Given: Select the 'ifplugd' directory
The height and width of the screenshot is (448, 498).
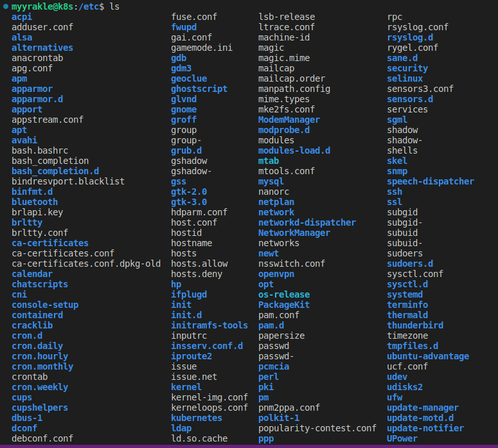Looking at the screenshot, I should 189,294.
